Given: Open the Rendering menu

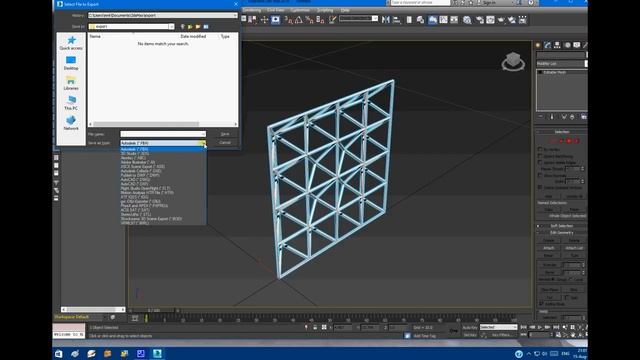Looking at the screenshot, I should pyautogui.click(x=251, y=10).
